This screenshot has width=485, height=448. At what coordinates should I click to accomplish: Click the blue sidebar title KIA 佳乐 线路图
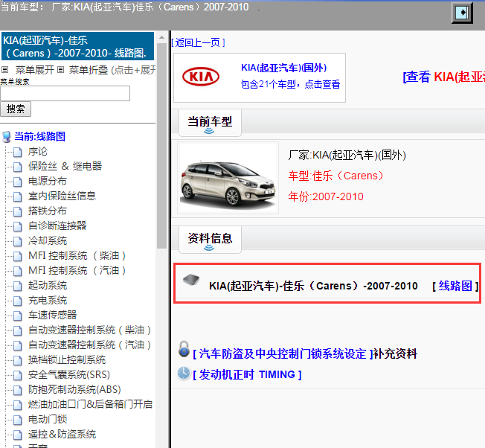coord(77,46)
